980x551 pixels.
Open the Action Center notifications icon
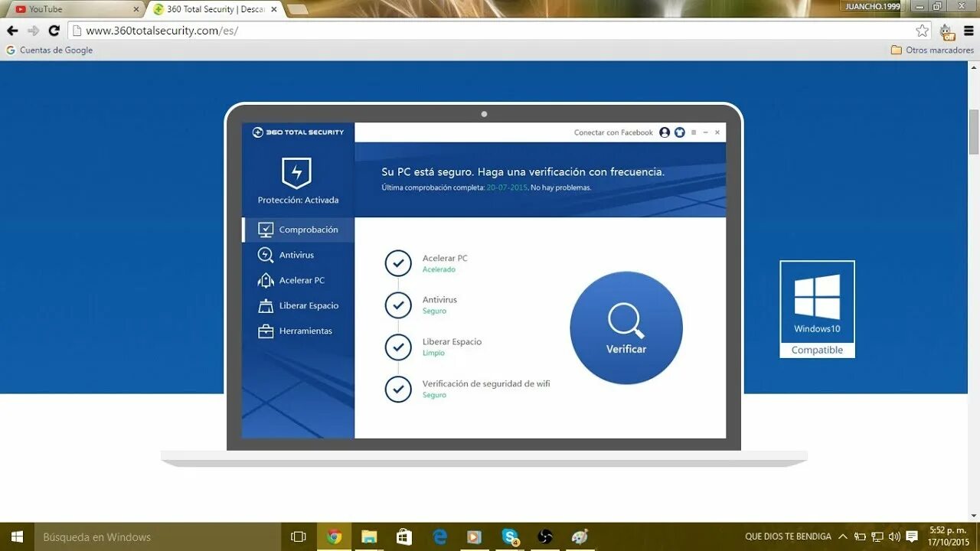pos(912,536)
